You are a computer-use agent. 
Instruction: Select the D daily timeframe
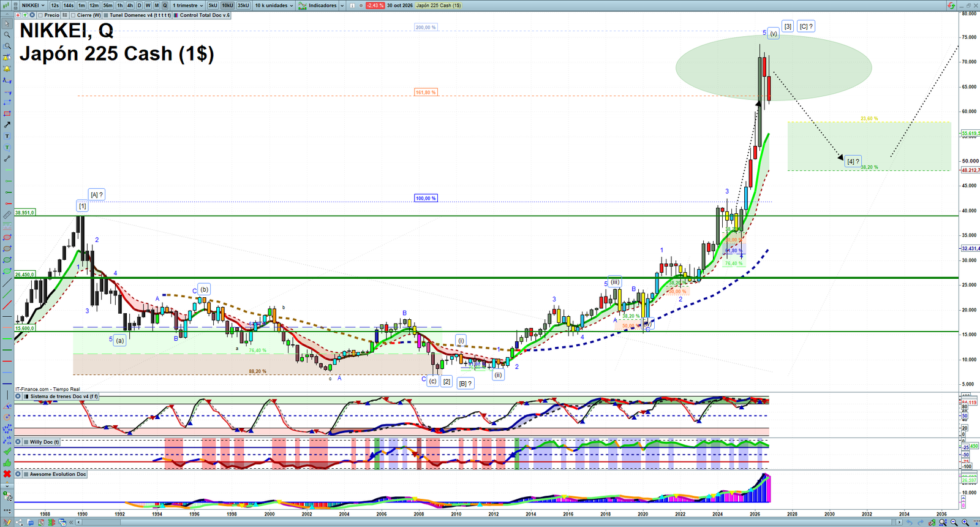click(x=139, y=6)
